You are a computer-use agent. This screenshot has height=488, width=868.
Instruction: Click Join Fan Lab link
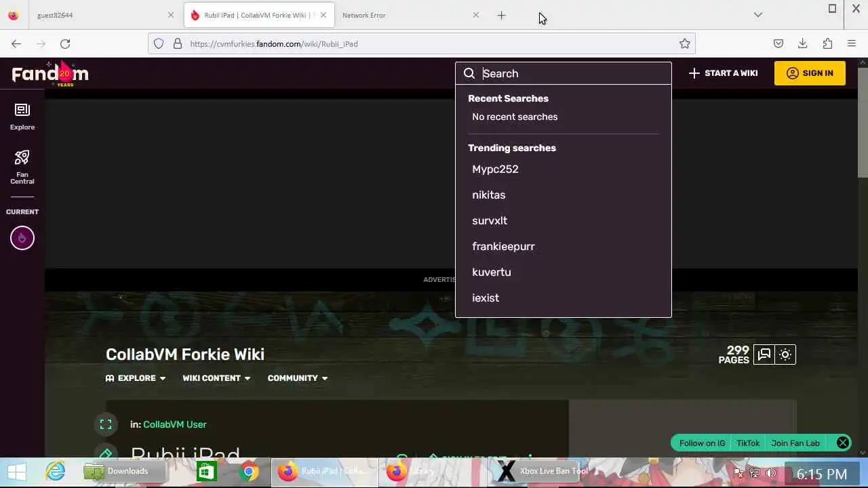click(x=795, y=443)
